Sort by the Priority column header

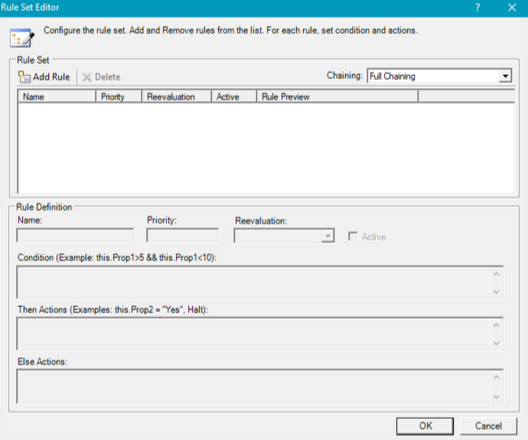[119, 97]
